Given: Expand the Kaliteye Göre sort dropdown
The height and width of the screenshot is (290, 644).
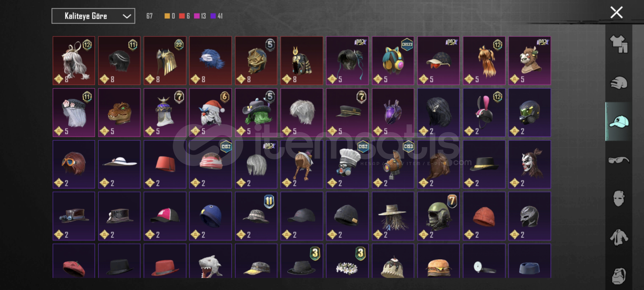Looking at the screenshot, I should (x=93, y=16).
